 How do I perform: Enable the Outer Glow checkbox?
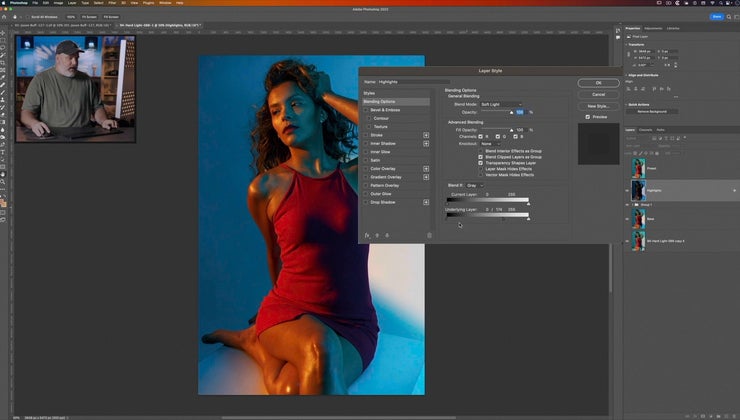click(366, 194)
